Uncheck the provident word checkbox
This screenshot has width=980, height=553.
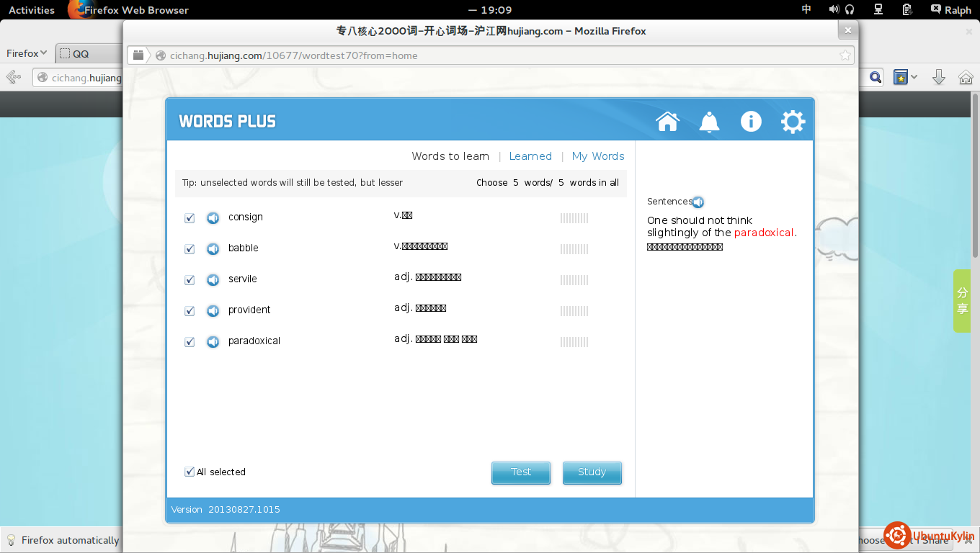190,311
